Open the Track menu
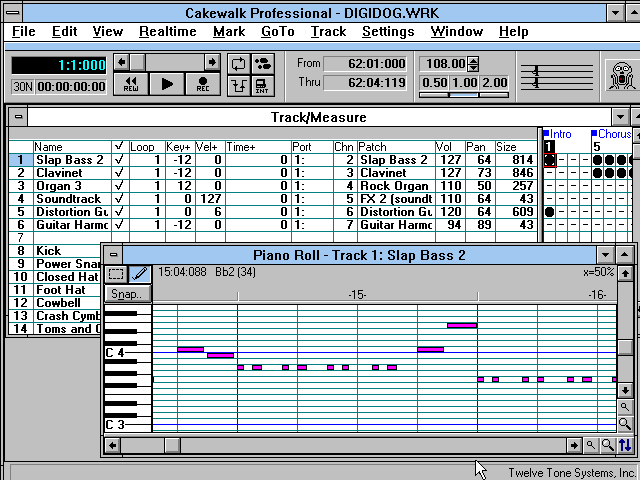The width and height of the screenshot is (640, 480). pos(328,31)
